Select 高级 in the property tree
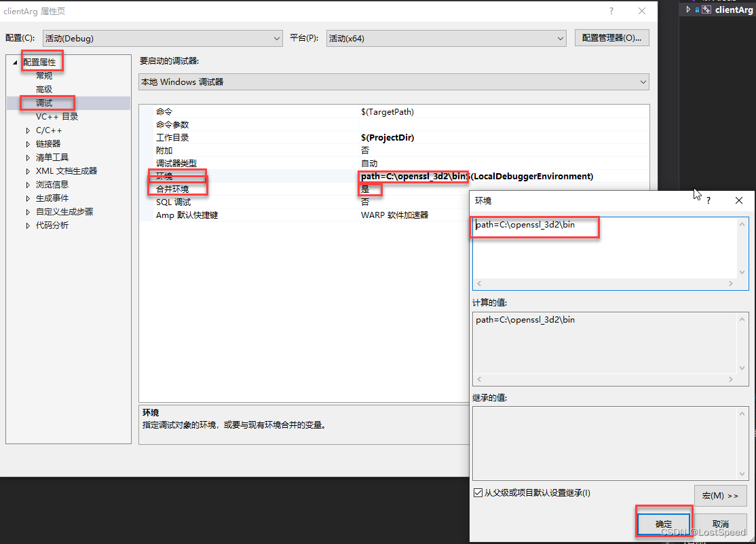Viewport: 756px width, 544px height. [44, 89]
